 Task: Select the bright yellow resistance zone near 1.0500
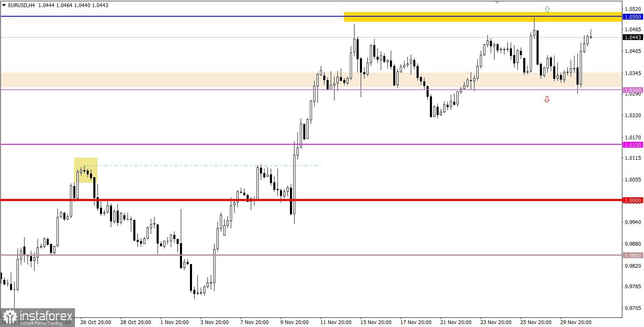click(x=482, y=17)
